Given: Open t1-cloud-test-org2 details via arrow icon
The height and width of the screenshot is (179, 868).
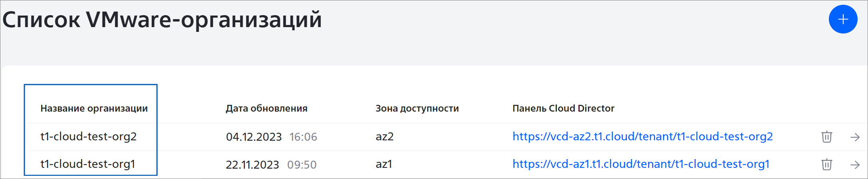Looking at the screenshot, I should 855,137.
